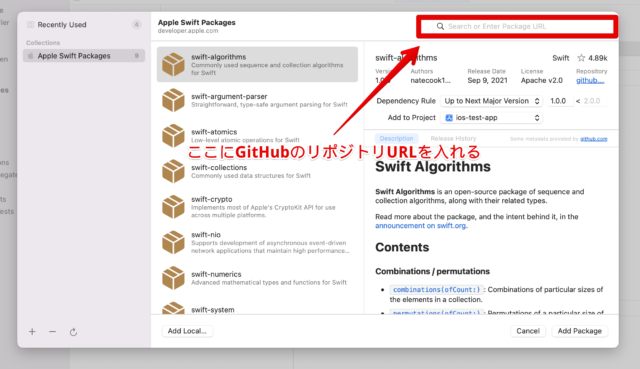
Task: Click the Cancel button
Action: click(x=528, y=331)
